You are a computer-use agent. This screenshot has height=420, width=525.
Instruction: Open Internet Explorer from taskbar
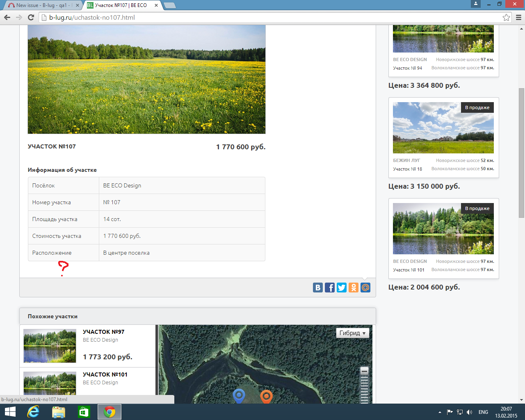[33, 412]
